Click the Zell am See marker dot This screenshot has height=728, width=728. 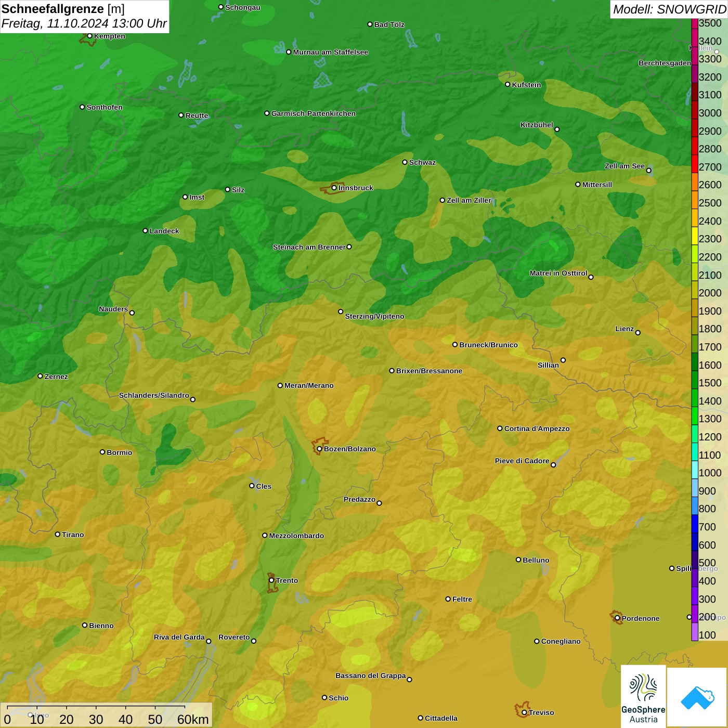(x=648, y=170)
